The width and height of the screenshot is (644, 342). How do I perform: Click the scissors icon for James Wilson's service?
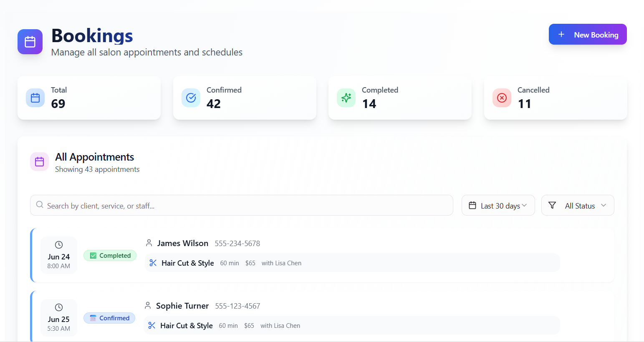153,263
